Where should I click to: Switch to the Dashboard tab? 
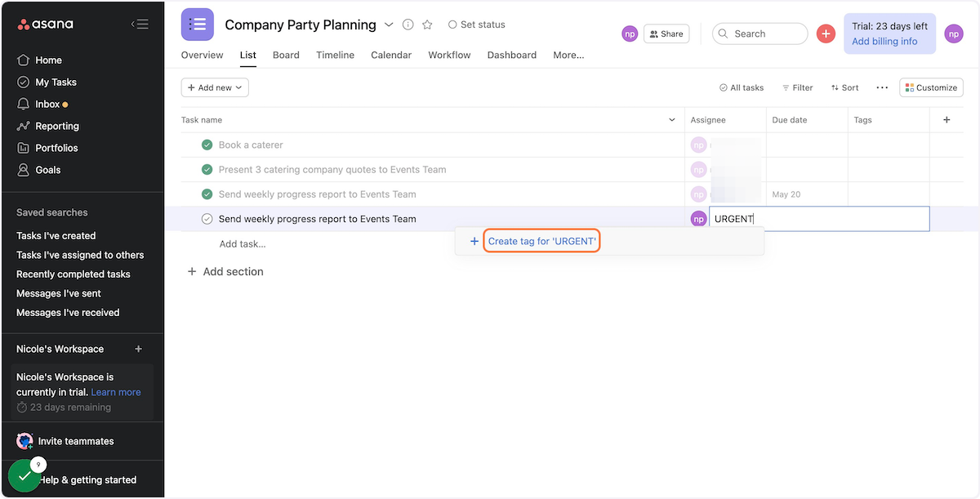(512, 56)
